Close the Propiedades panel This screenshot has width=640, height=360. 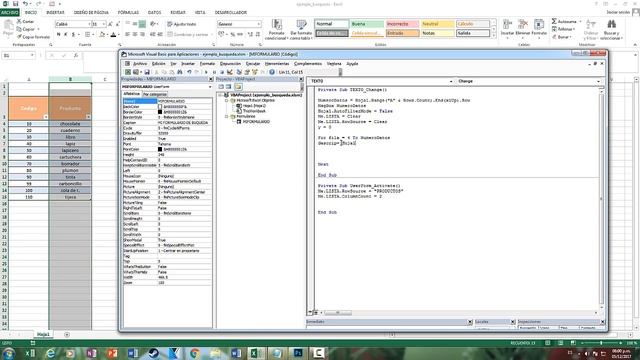pos(211,79)
